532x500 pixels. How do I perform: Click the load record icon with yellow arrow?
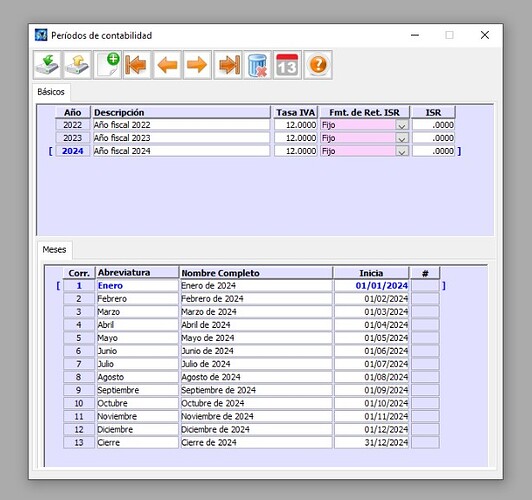[x=77, y=65]
